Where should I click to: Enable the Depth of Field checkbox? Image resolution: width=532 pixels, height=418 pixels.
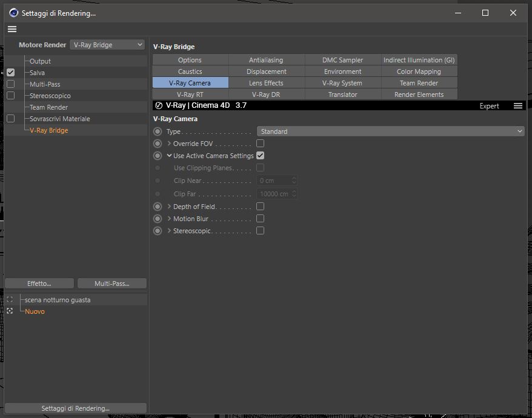point(260,207)
